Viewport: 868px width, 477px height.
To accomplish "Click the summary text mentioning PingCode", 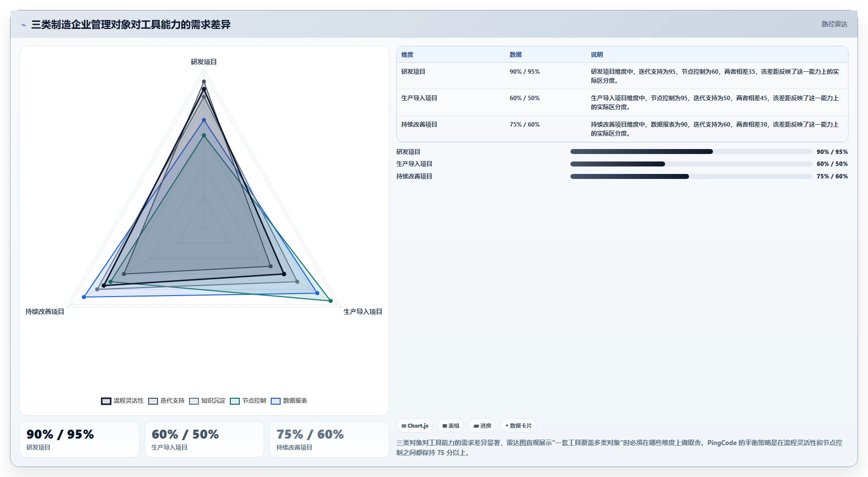I will point(619,448).
